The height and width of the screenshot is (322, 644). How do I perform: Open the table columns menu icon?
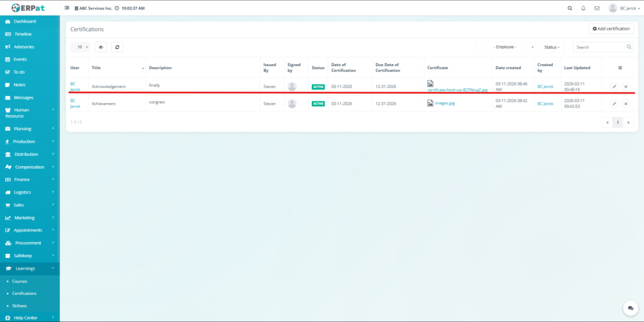point(620,67)
